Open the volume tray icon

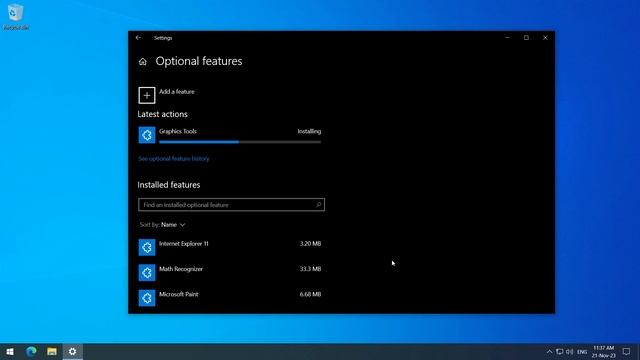click(x=570, y=352)
